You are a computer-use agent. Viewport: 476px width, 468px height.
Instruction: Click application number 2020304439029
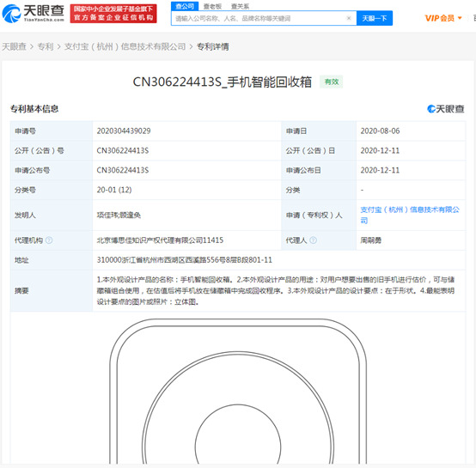(124, 131)
